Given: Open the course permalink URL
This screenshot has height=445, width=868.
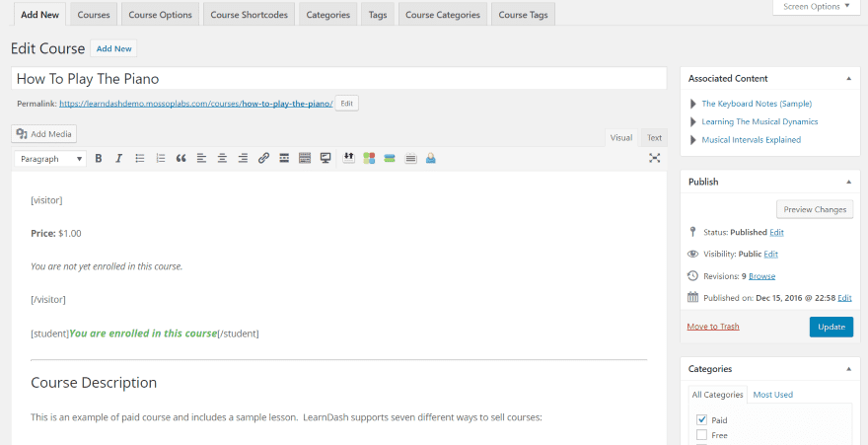Looking at the screenshot, I should coord(196,104).
